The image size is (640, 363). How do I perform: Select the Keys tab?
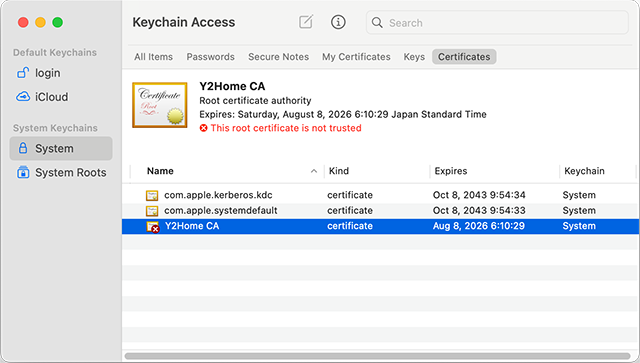click(x=414, y=57)
